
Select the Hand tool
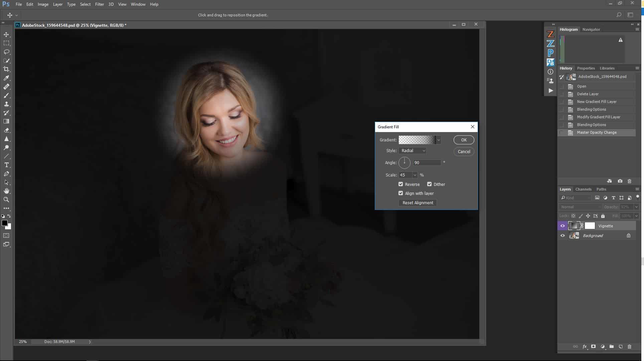pyautogui.click(x=6, y=191)
